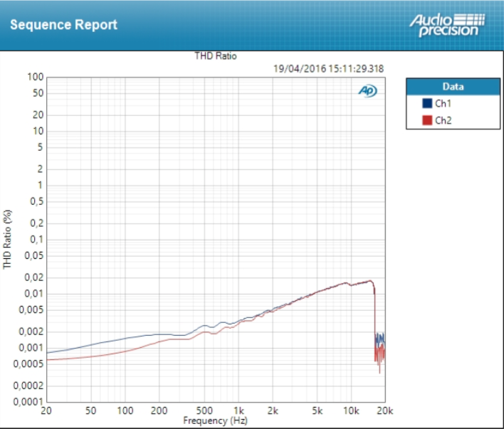This screenshot has height=429, width=504.
Task: Click the Data legend header
Action: [x=453, y=87]
